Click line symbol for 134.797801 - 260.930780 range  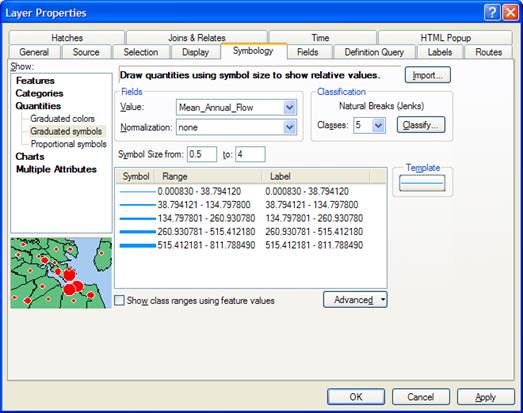click(x=137, y=219)
